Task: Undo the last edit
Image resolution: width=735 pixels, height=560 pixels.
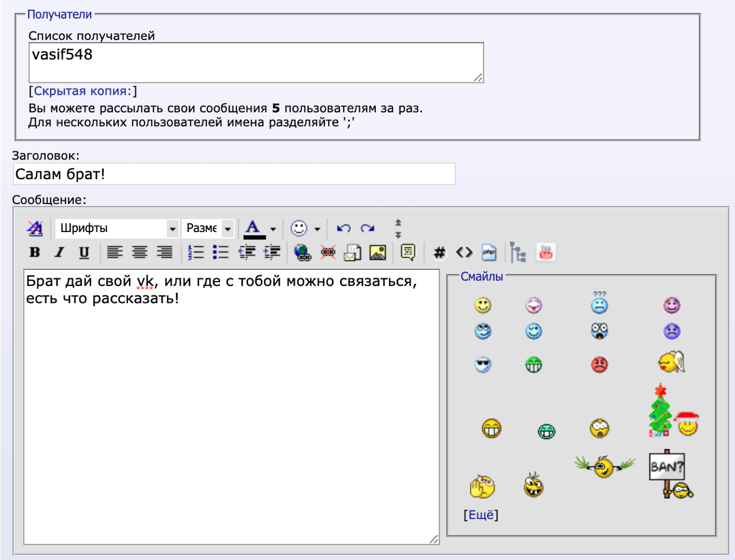Action: (x=343, y=228)
